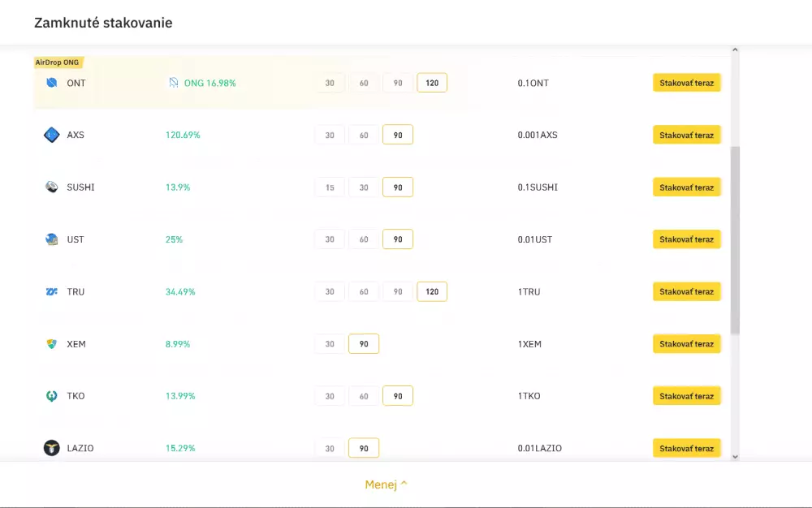This screenshot has width=812, height=508.
Task: Click the ONT coin logo
Action: point(50,82)
